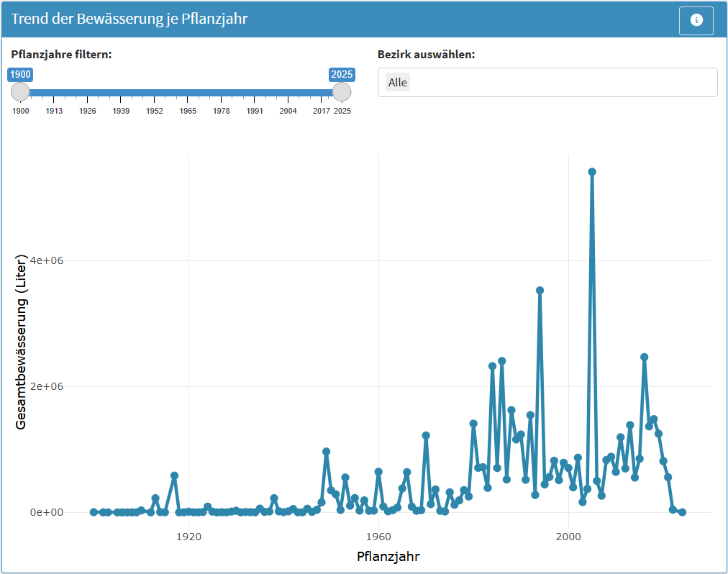
Task: Click the 1926 tick label on slider
Action: (88, 111)
